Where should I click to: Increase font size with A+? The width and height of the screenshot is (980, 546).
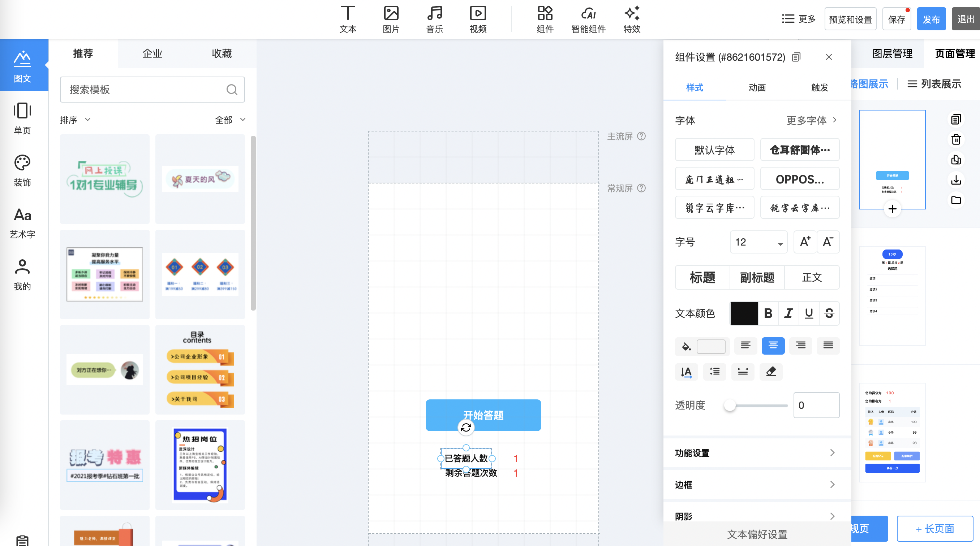(x=805, y=242)
